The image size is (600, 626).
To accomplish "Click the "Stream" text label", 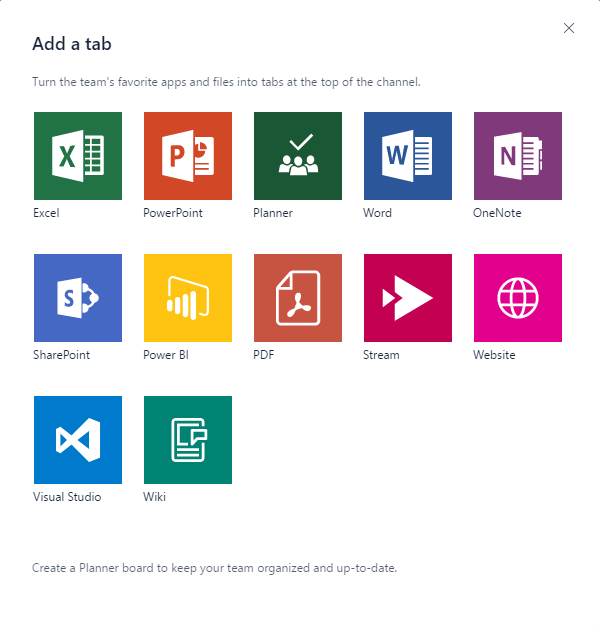I will [x=381, y=355].
